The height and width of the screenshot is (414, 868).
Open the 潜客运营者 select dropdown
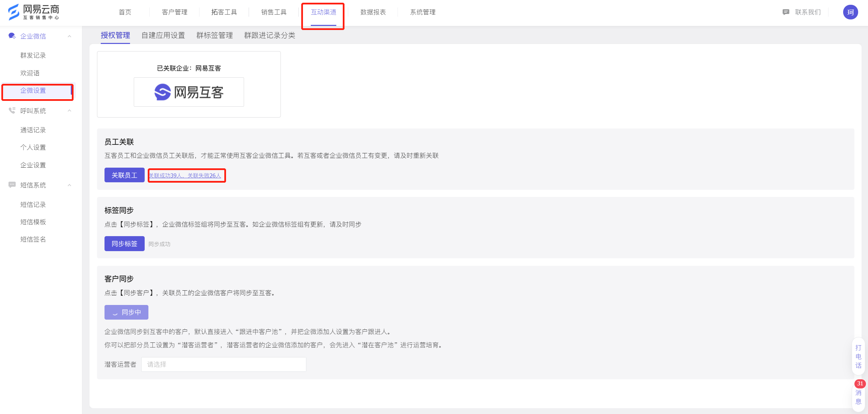[x=223, y=364]
